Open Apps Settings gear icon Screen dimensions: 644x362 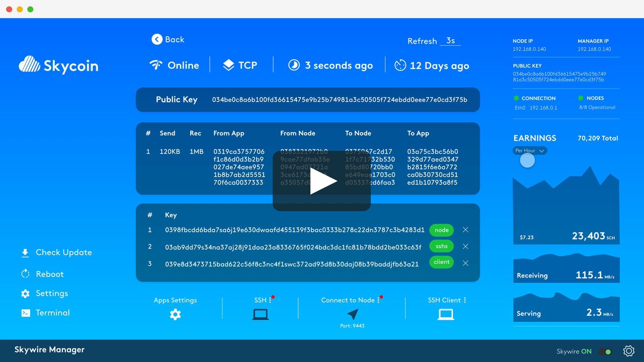(175, 315)
